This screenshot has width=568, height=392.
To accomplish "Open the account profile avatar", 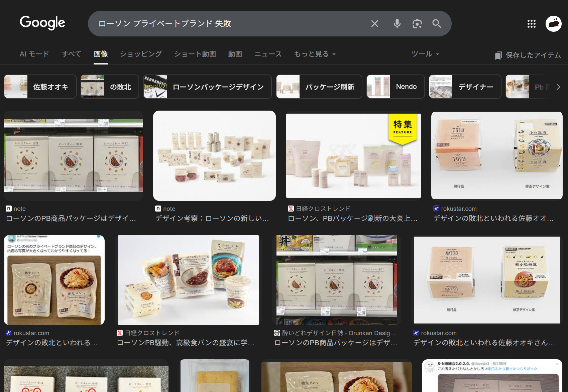I will (x=554, y=24).
